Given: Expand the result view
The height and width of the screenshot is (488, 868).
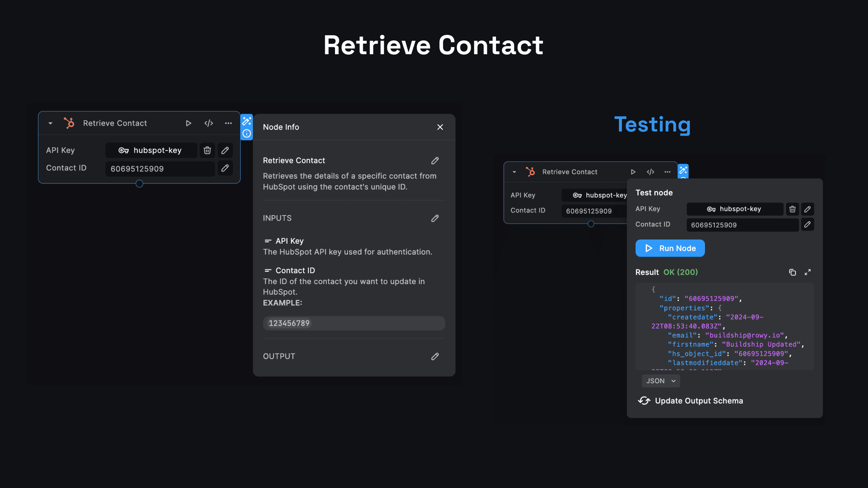Looking at the screenshot, I should [808, 272].
